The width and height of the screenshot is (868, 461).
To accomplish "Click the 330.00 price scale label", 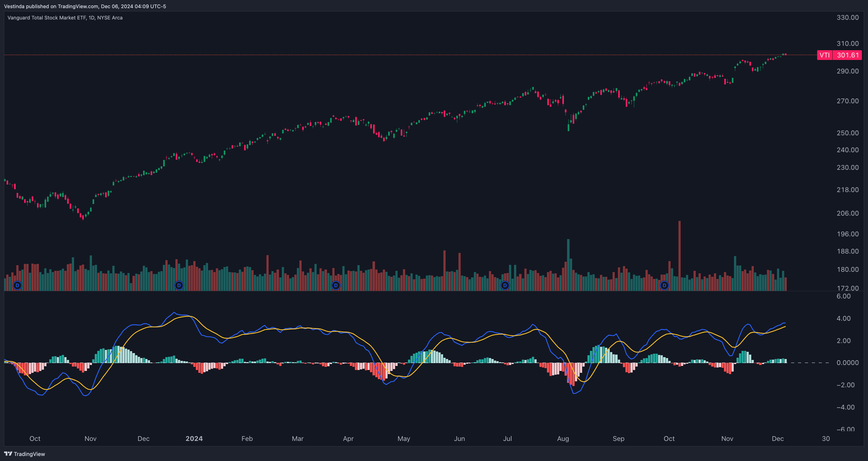I will pyautogui.click(x=848, y=18).
